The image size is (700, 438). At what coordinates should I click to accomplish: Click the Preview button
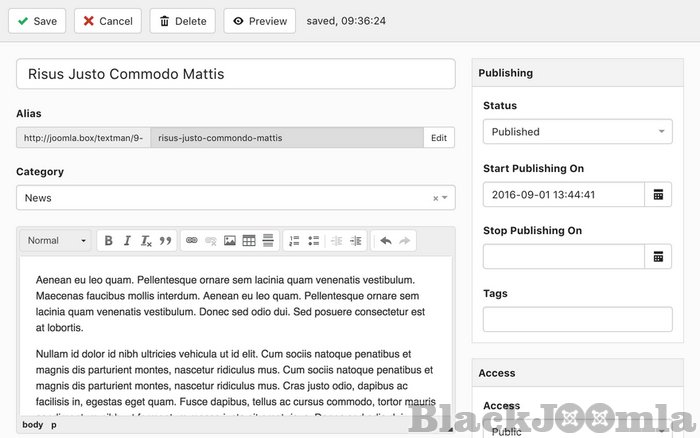pyautogui.click(x=259, y=21)
